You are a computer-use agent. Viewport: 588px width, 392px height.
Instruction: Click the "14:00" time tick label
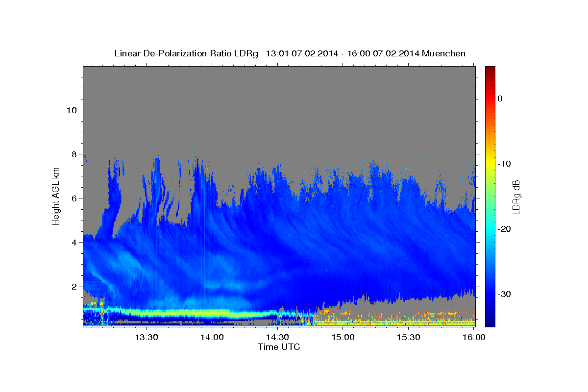point(212,337)
